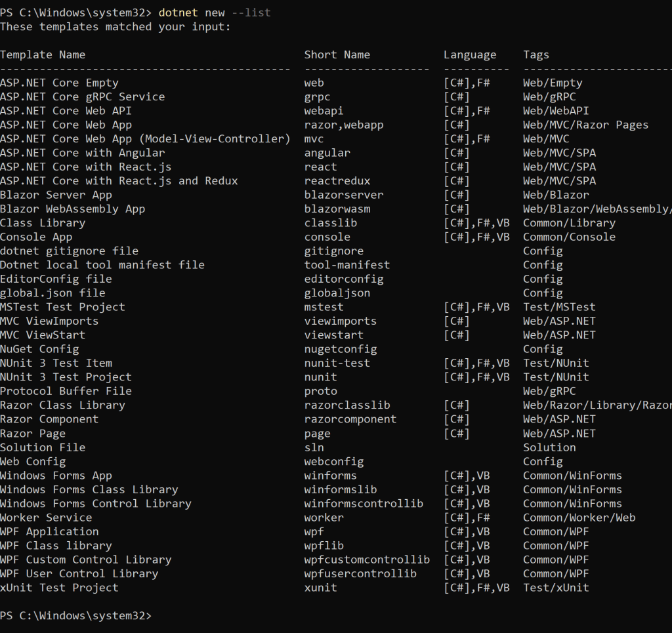Screen dimensions: 672x633
Task: Select the 'Common/Worker/Web' tag
Action: pyautogui.click(x=579, y=518)
